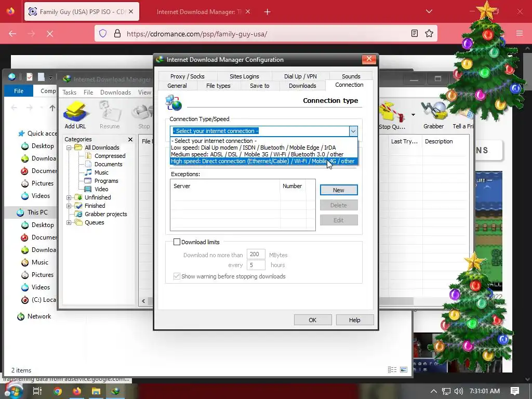Screen dimensions: 532x399
Task: Select the Documents category in IDM
Action: click(108, 164)
